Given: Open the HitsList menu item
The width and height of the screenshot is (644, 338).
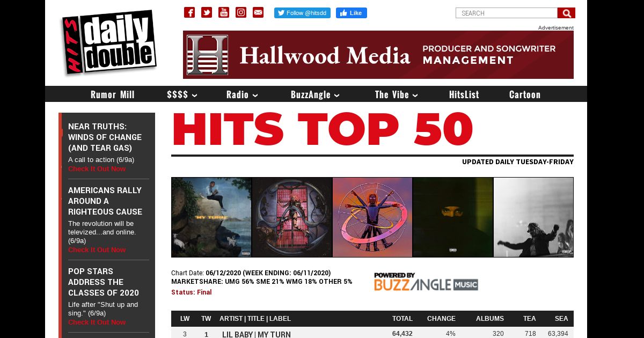Looking at the screenshot, I should click(x=464, y=94).
